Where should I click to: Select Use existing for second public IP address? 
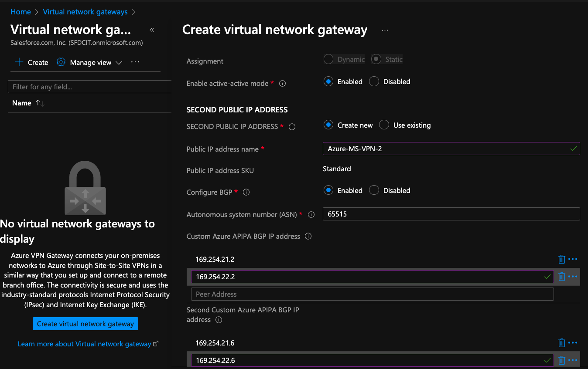(x=384, y=125)
